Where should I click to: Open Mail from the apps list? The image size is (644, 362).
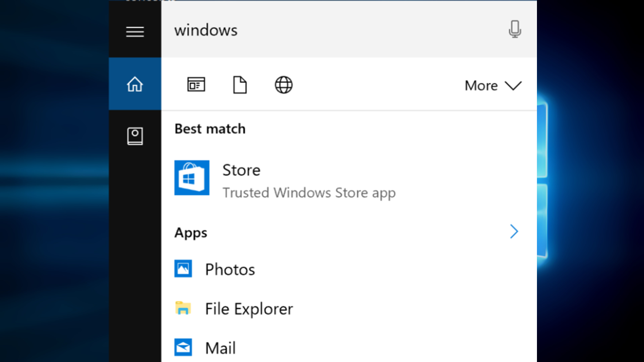[x=349, y=348]
